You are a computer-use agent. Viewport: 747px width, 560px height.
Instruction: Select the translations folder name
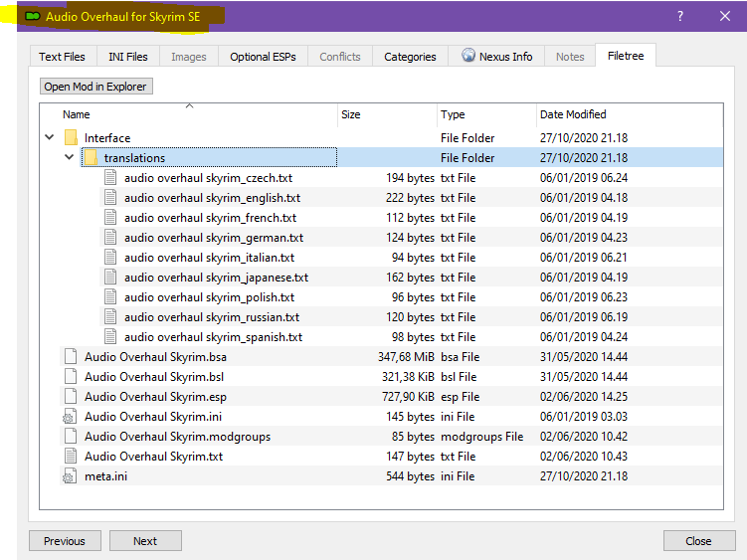[135, 158]
